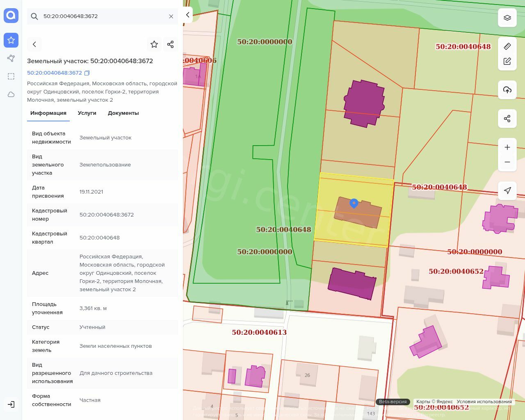This screenshot has height=420, width=525.
Task: Zoom out with the minus button
Action: tap(507, 162)
